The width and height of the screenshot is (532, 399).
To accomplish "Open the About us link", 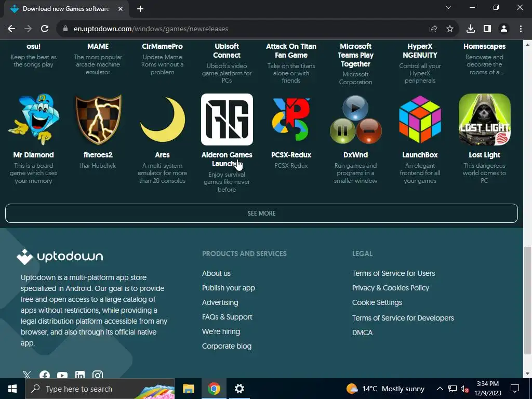I will tap(216, 273).
